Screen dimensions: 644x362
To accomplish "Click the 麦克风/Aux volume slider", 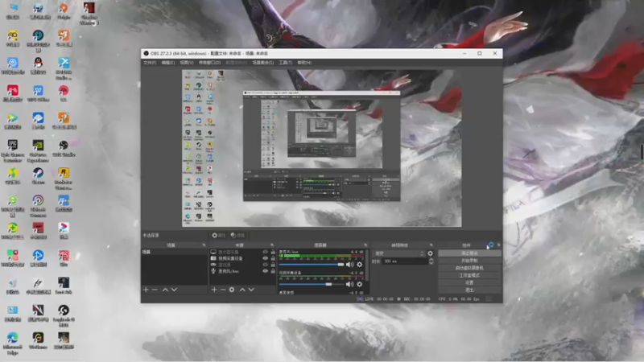I will click(312, 265).
